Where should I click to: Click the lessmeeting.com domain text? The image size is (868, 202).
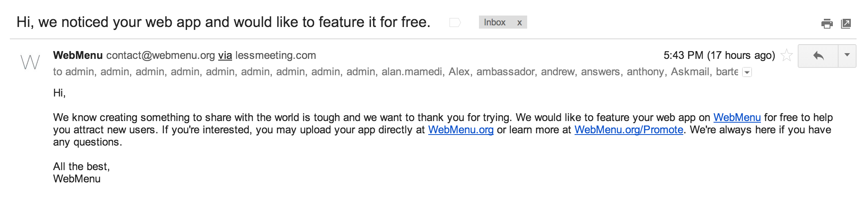tap(275, 56)
